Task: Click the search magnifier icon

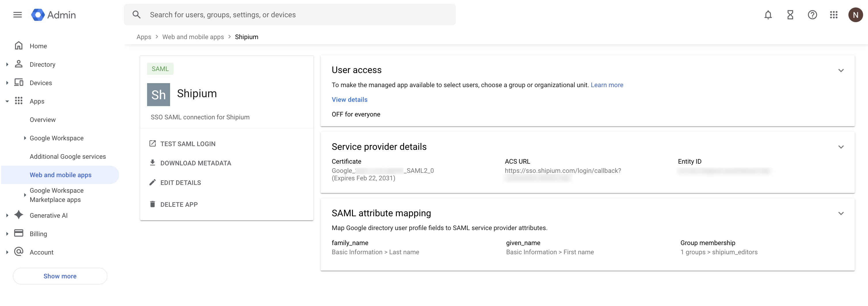Action: tap(136, 14)
